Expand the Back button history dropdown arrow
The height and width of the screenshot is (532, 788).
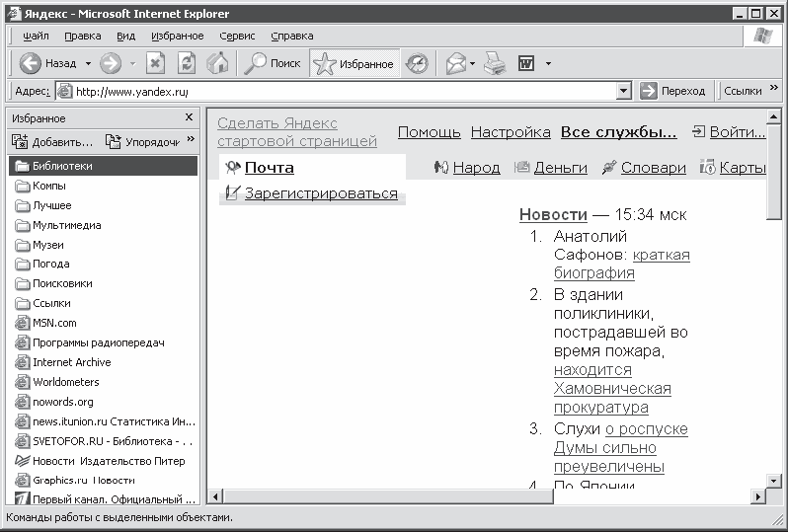click(88, 63)
